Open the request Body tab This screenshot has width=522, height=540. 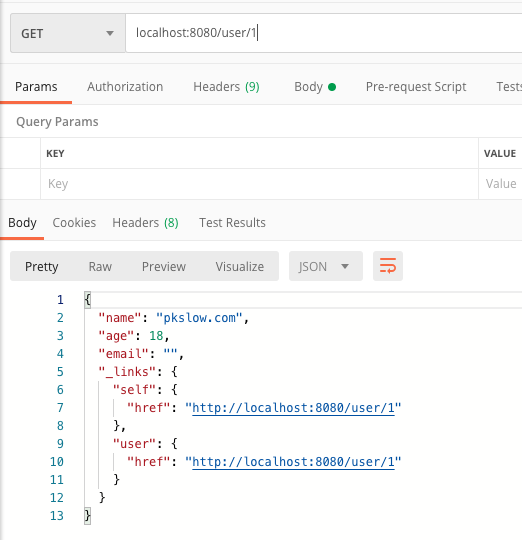pyautogui.click(x=315, y=87)
